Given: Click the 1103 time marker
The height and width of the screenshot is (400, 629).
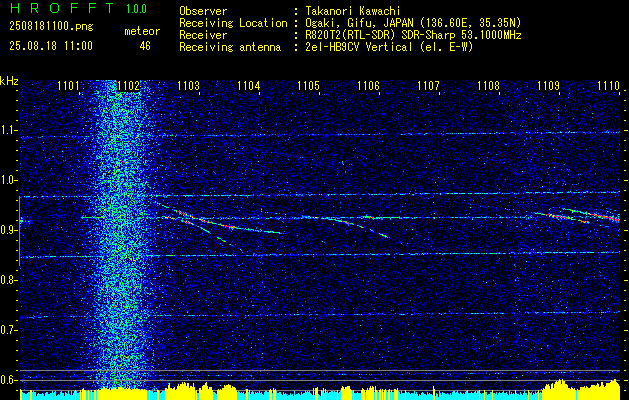Looking at the screenshot, I should click(x=189, y=85).
